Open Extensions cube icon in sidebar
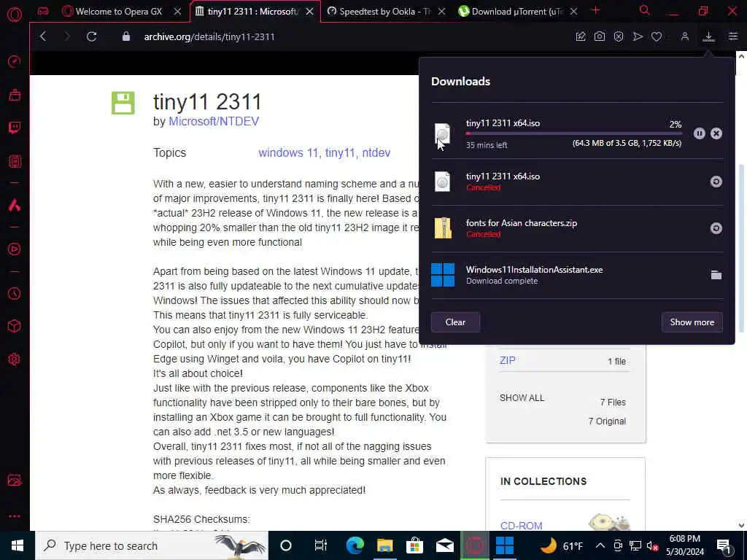Image resolution: width=747 pixels, height=560 pixels. coord(15,326)
